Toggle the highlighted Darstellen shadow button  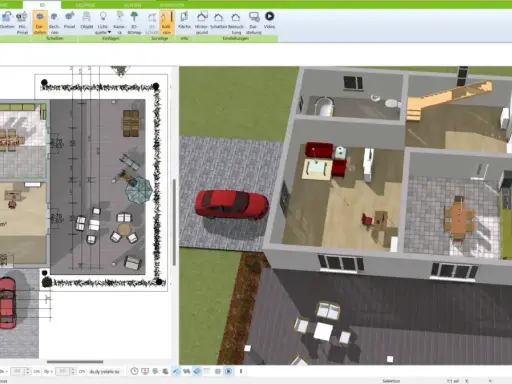(x=40, y=22)
